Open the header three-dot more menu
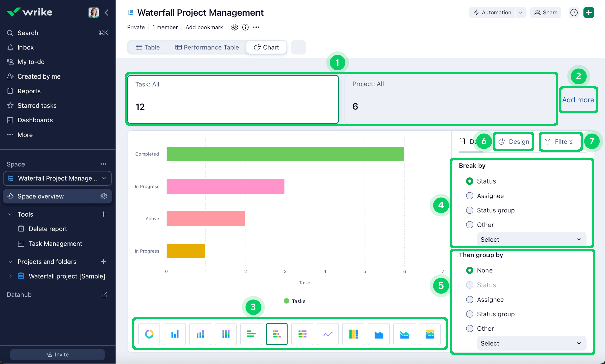Image resolution: width=605 pixels, height=364 pixels. [x=257, y=27]
